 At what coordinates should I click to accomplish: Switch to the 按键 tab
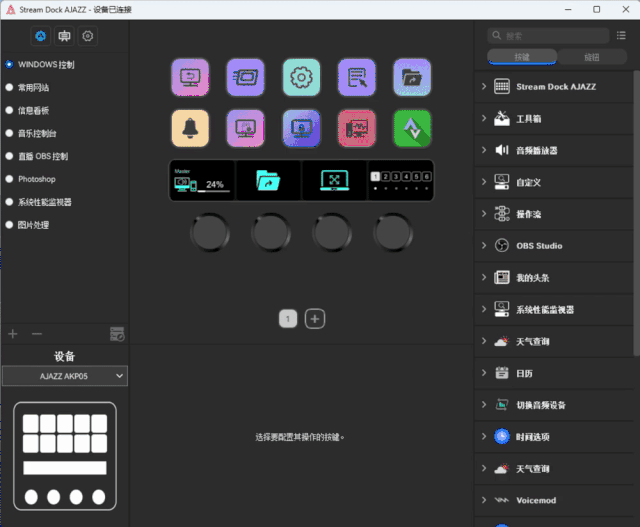tap(522, 57)
